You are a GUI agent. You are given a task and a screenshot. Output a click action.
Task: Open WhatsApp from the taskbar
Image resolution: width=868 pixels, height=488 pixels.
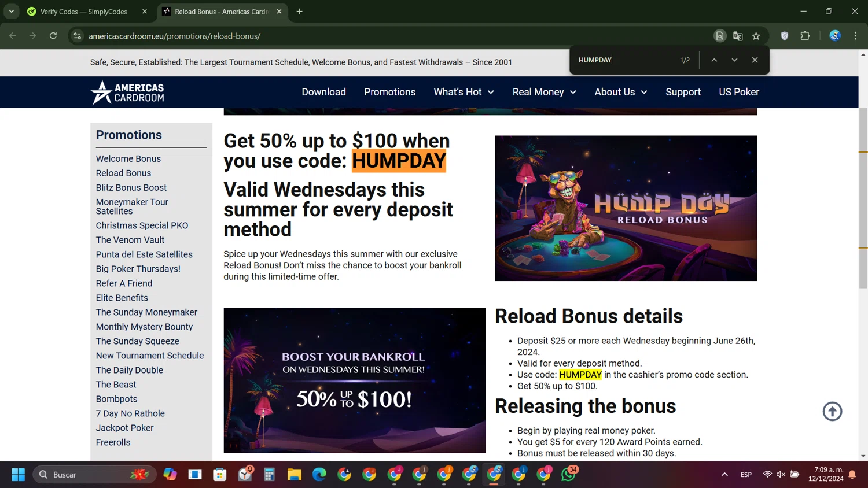coord(569,475)
